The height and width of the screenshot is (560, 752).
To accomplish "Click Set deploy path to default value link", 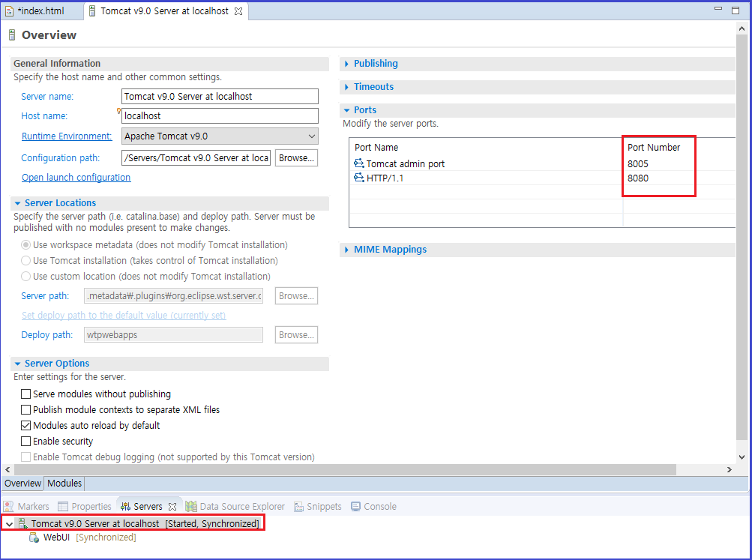I will pyautogui.click(x=124, y=316).
